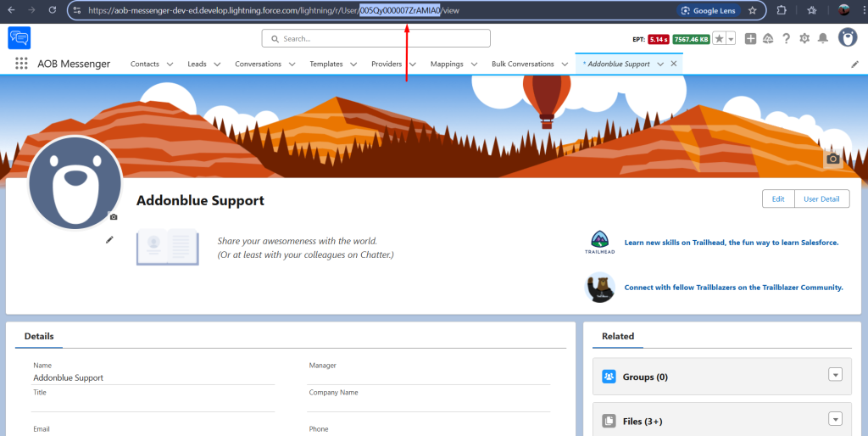Open Learn new skills on Trailhead link

pyautogui.click(x=732, y=243)
